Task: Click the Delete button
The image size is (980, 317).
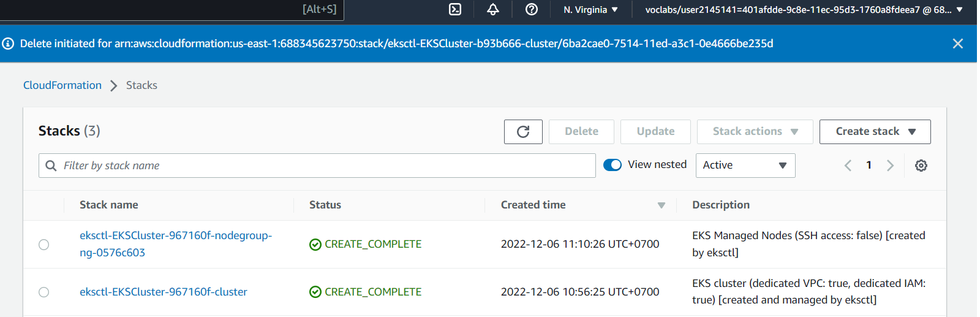Action: pos(581,132)
